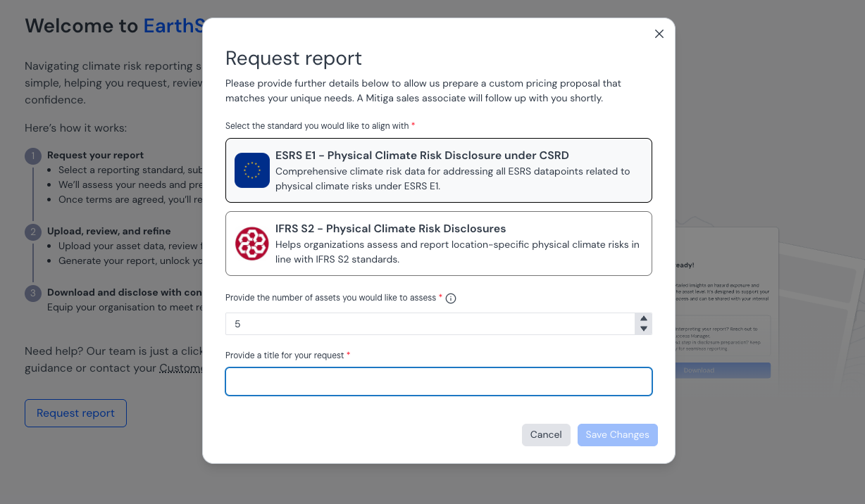The width and height of the screenshot is (865, 504).
Task: Select ESRS E1 Physical Climate Risk Disclosure option
Action: pyautogui.click(x=439, y=170)
